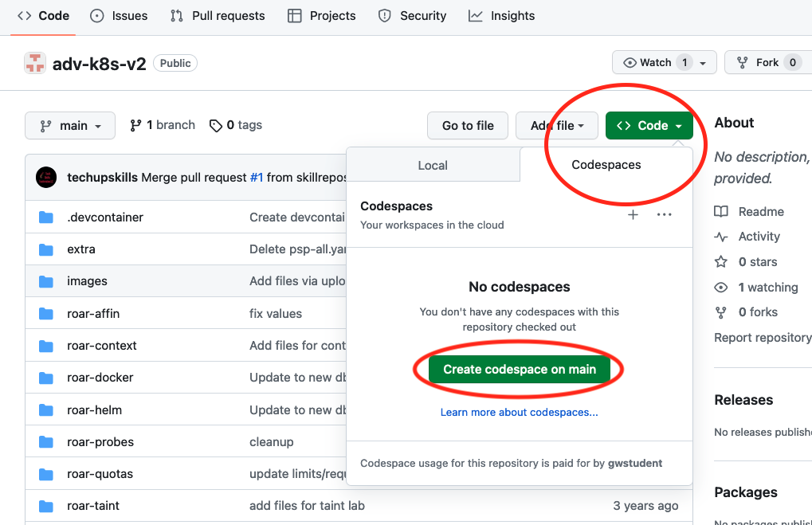812x525 pixels.
Task: Click the folder icon for roar-helm
Action: pyautogui.click(x=46, y=410)
